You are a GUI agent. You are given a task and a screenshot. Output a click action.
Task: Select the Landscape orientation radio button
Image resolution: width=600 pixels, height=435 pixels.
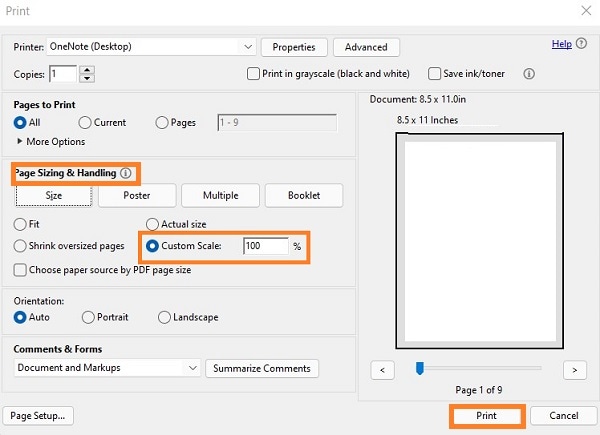[x=165, y=317]
